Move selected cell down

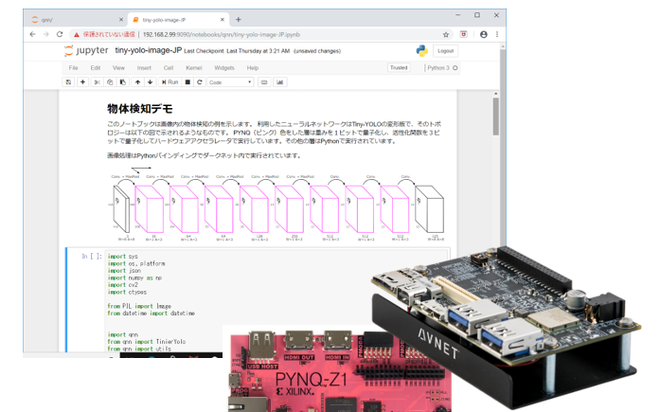(150, 82)
